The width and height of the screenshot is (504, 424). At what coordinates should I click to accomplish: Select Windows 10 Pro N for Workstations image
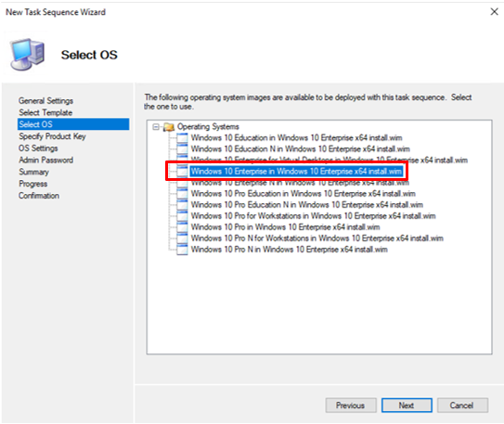click(317, 238)
